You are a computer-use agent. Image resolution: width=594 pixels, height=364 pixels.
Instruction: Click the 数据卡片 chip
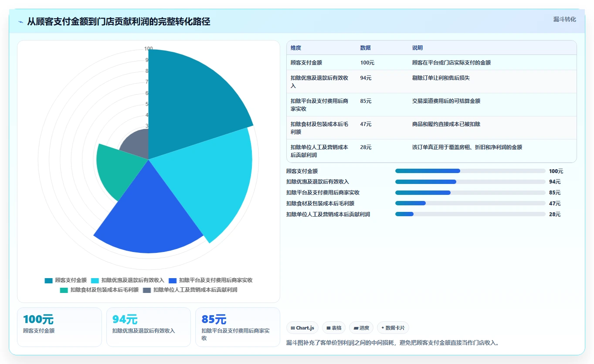click(x=393, y=328)
